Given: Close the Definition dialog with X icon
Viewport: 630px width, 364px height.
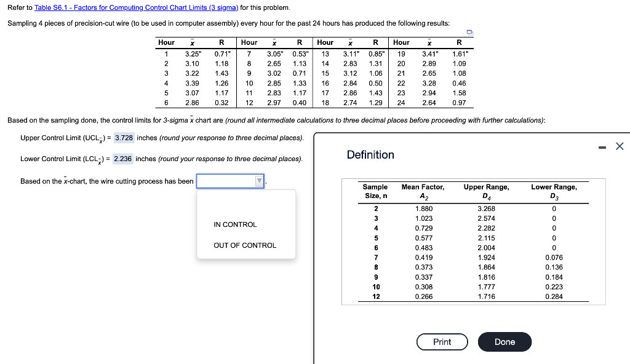Looking at the screenshot, I should click(x=620, y=146).
